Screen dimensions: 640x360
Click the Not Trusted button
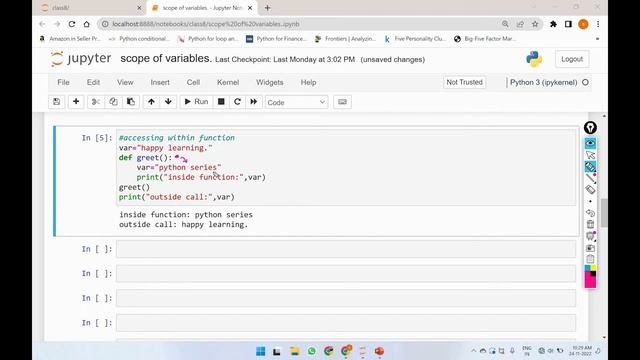click(x=464, y=82)
